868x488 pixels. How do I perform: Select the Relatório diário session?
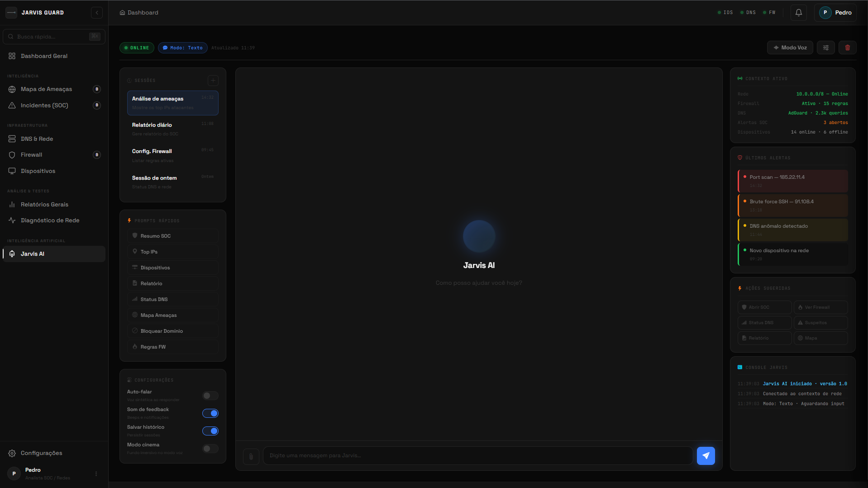[x=173, y=129]
